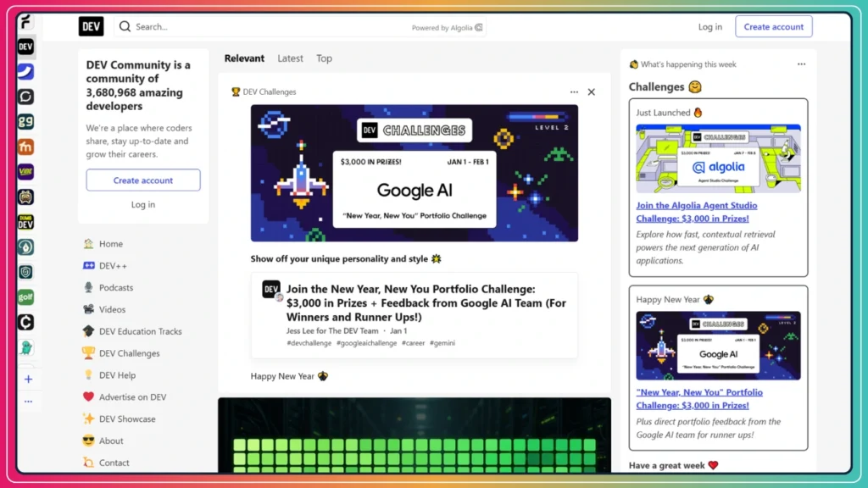Expand the three-dot menu at bottom of left rail
This screenshot has width=868, height=488.
[28, 402]
